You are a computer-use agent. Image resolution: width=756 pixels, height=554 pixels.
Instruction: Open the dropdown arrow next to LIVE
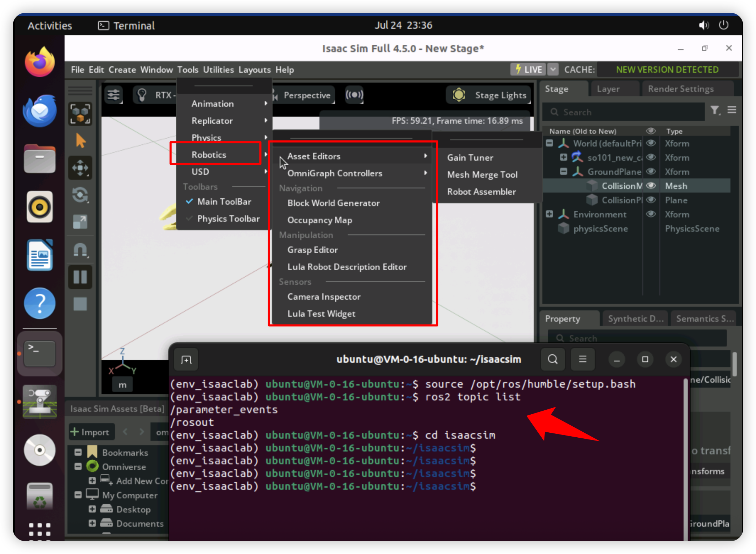pos(553,69)
